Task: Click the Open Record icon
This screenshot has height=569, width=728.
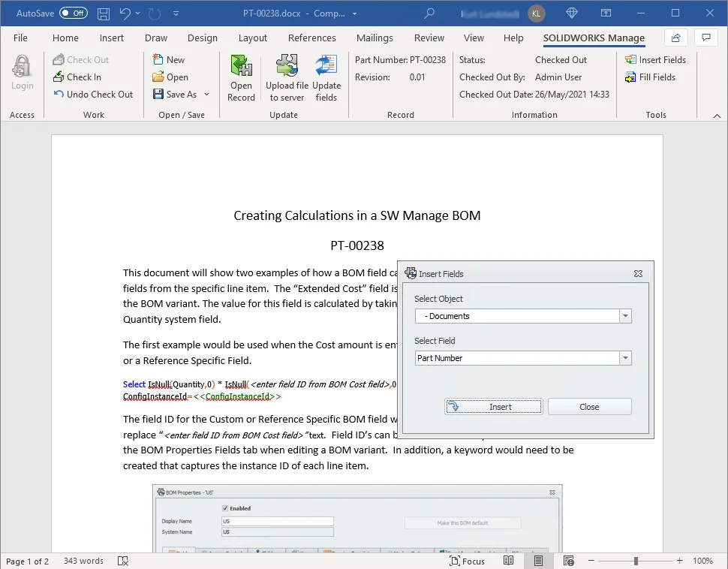Action: pyautogui.click(x=241, y=67)
